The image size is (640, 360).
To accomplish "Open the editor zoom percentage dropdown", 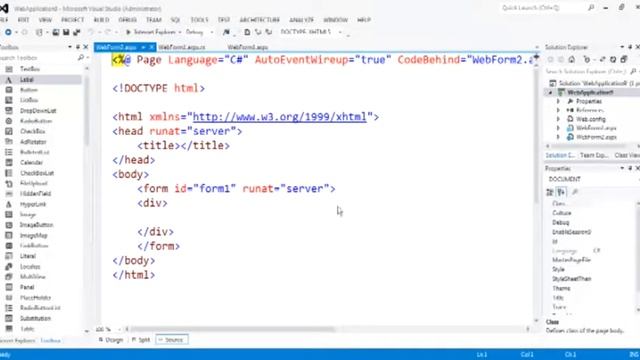I will coord(109,329).
